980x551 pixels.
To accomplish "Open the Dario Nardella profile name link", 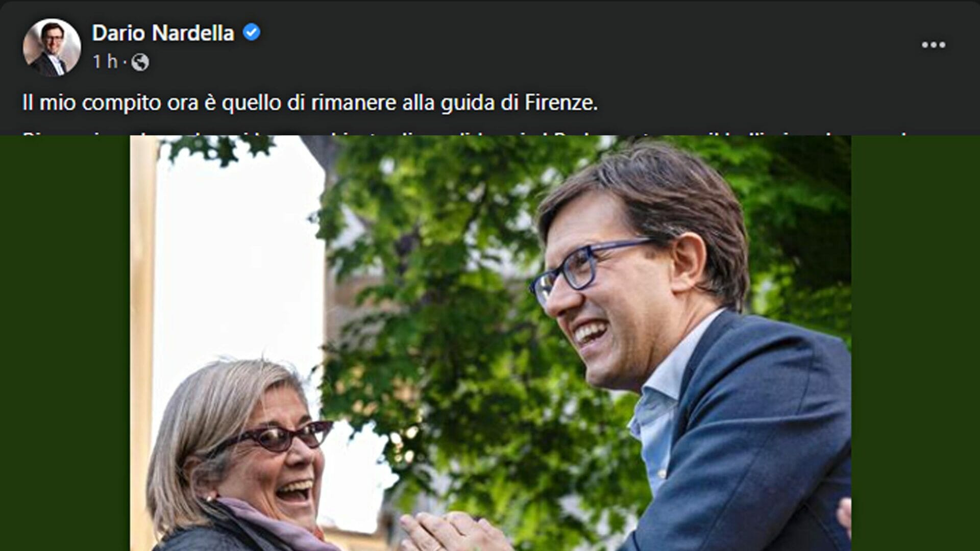I will (x=163, y=33).
